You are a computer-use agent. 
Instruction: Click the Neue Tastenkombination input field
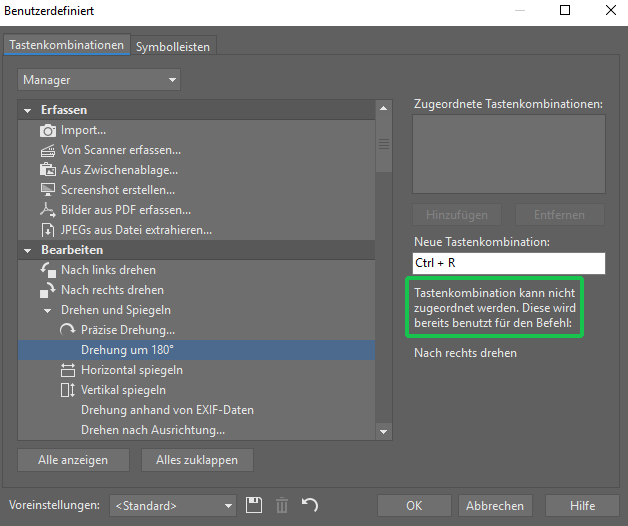click(x=509, y=263)
